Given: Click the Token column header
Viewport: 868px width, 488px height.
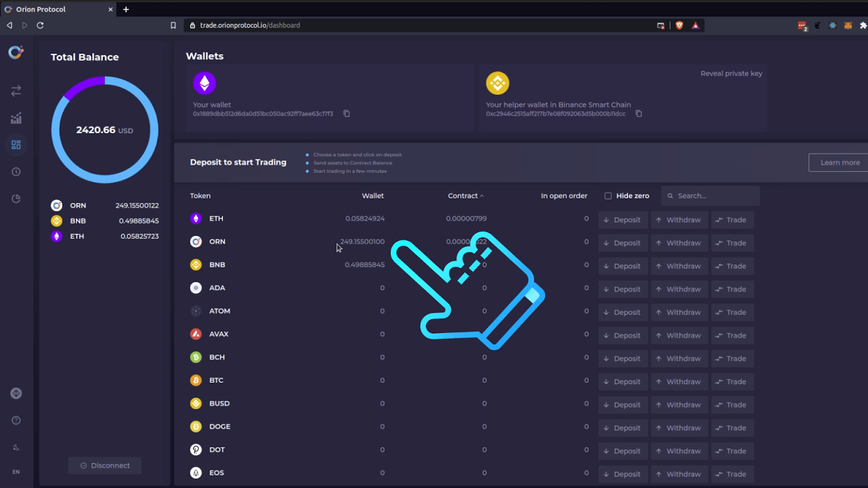Looking at the screenshot, I should click(x=200, y=196).
